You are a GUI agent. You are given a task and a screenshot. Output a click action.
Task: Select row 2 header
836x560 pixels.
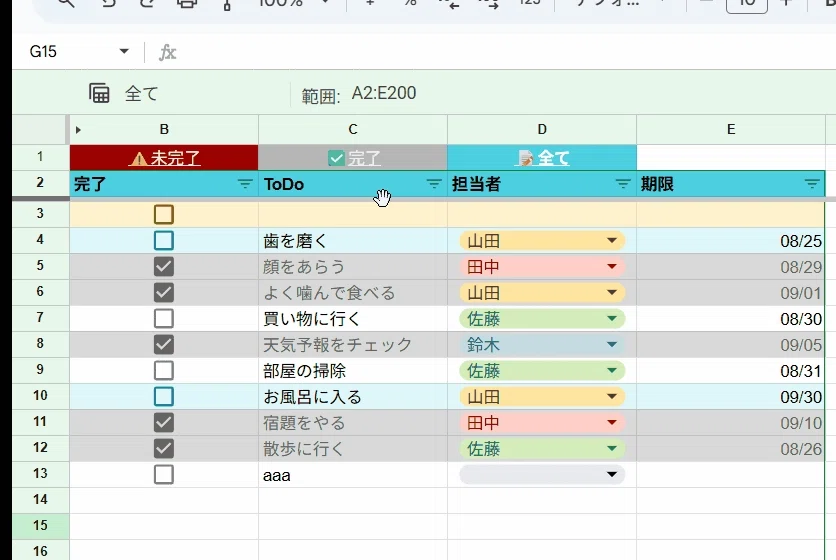[41, 182]
